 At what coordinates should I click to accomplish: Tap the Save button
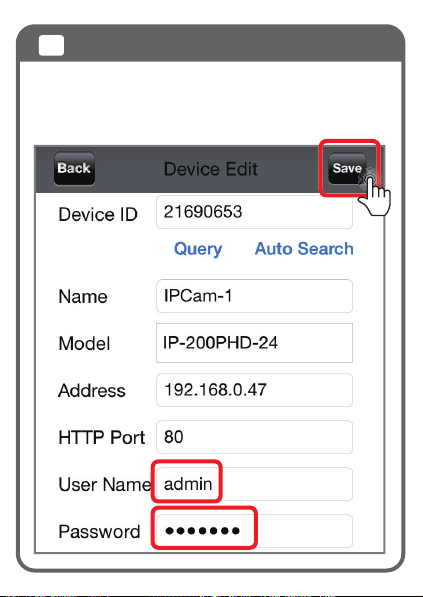click(x=347, y=168)
